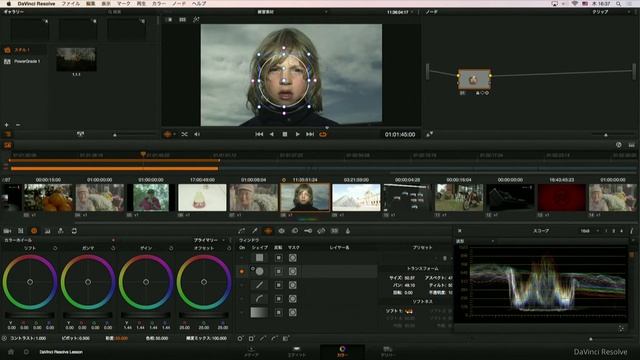Turn off the circle window
The width and height of the screenshot is (640, 360).
tap(242, 271)
